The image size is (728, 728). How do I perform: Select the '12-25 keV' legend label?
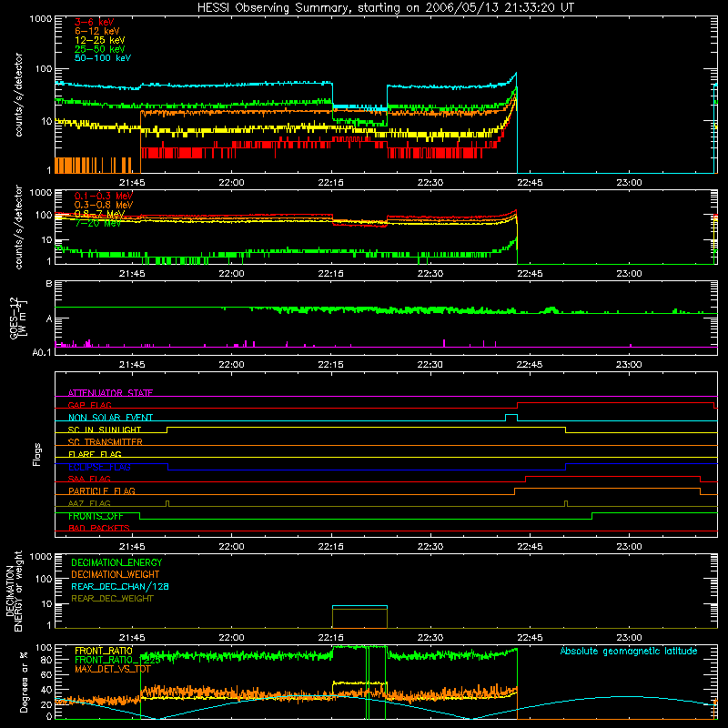[x=100, y=40]
